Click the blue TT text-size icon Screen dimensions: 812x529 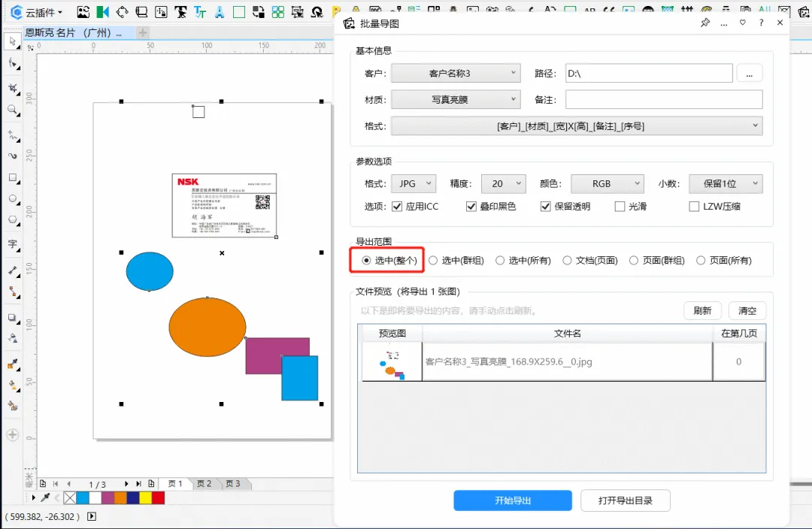point(200,11)
